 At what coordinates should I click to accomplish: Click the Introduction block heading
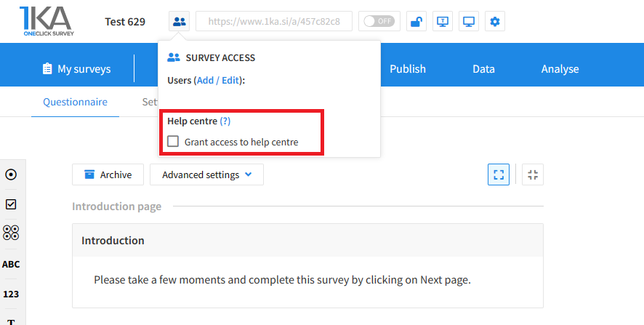(x=113, y=241)
